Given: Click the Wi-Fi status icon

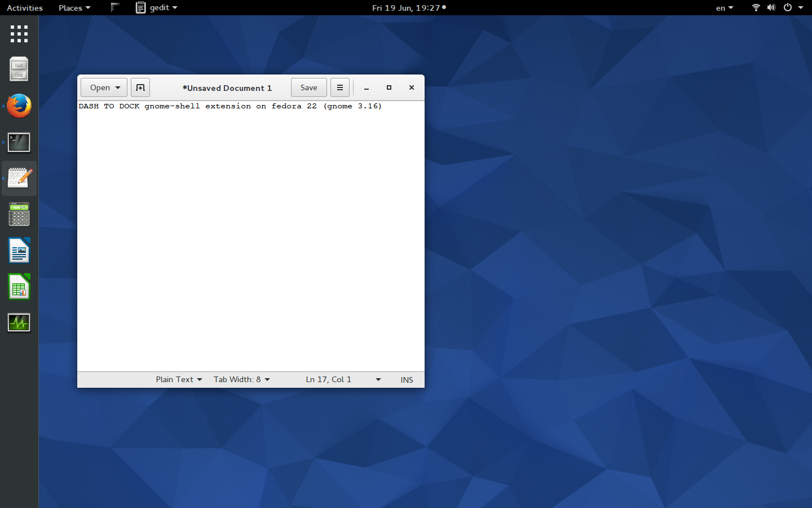Looking at the screenshot, I should 756,8.
